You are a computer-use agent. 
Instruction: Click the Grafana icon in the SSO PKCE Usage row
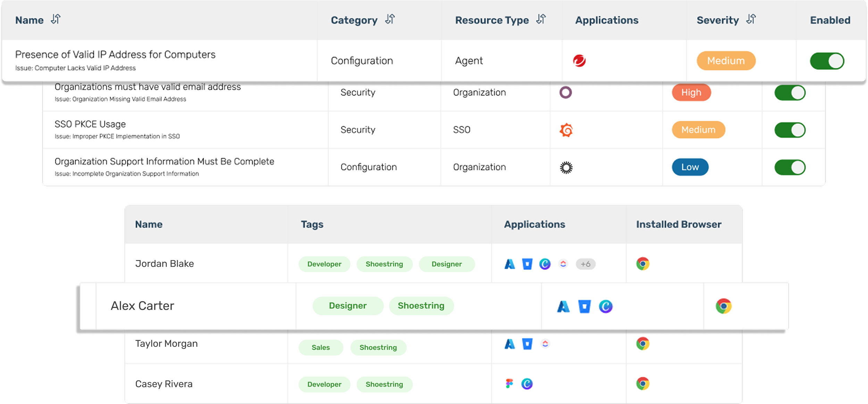[566, 130]
